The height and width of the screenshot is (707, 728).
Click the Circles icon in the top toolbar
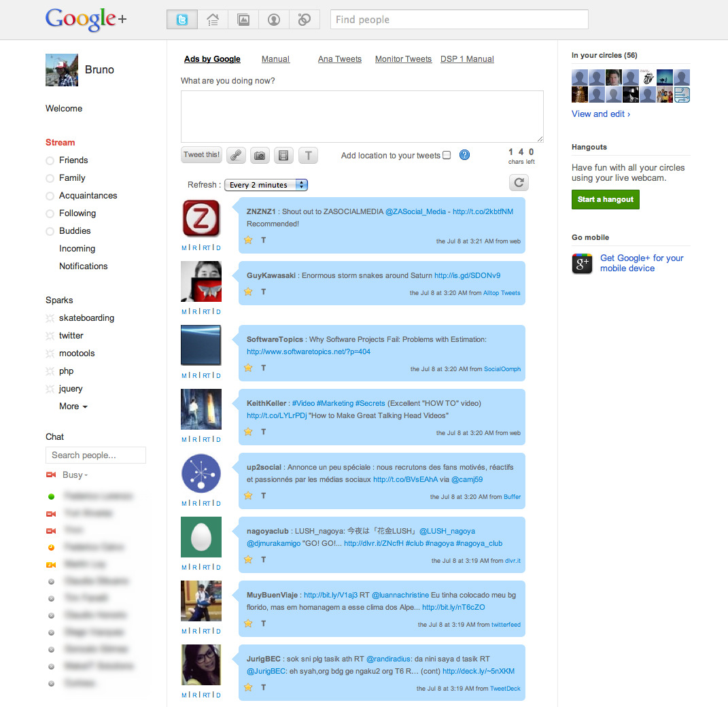pos(304,19)
